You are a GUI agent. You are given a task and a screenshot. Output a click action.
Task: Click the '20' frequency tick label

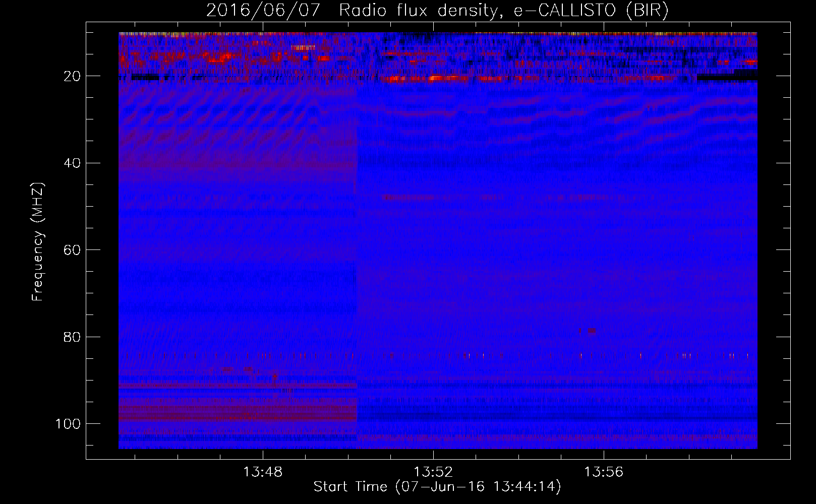72,76
